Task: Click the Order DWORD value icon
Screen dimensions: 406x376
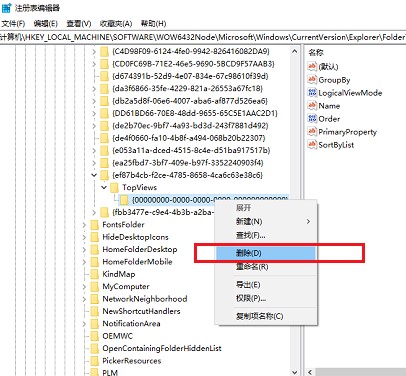Action: (x=312, y=118)
